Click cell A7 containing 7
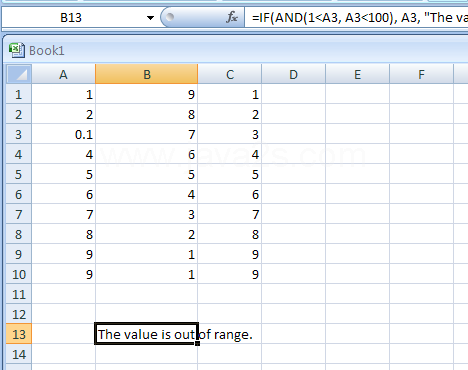The image size is (468, 370). pos(63,214)
